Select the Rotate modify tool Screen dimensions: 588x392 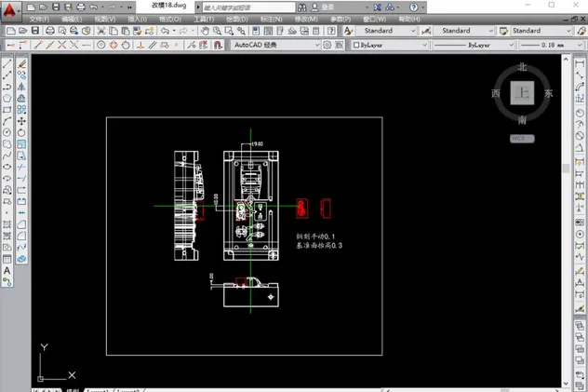(x=21, y=132)
